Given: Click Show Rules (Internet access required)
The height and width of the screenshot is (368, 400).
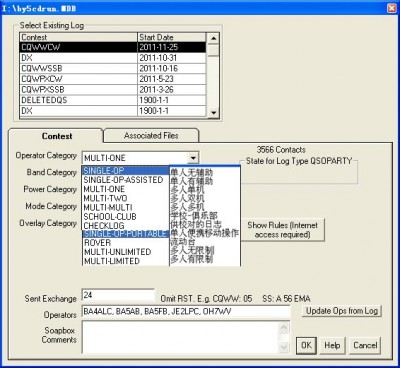Looking at the screenshot, I should [282, 230].
